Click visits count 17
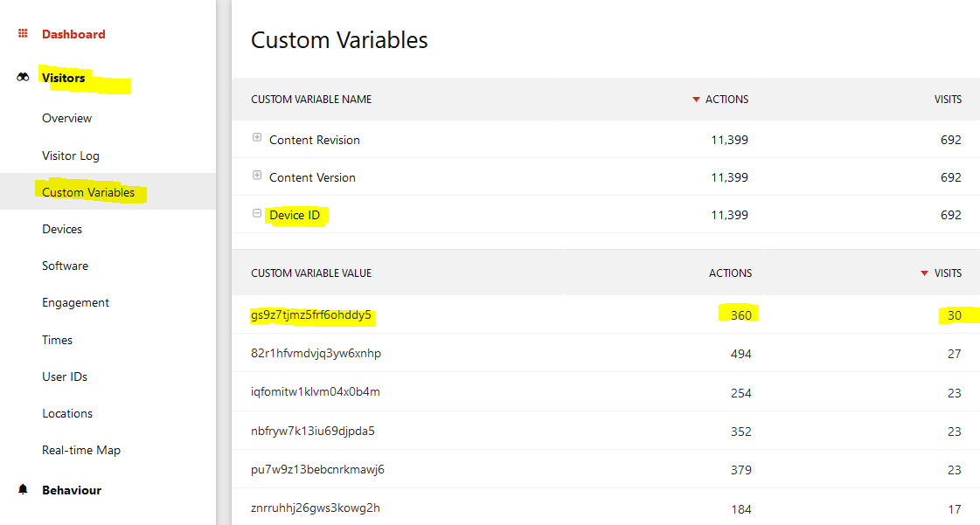This screenshot has height=525, width=980. (955, 509)
